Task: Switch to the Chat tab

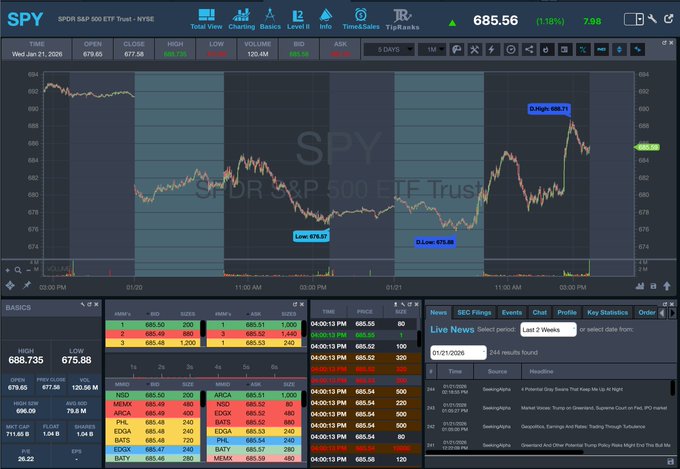Action: click(539, 312)
